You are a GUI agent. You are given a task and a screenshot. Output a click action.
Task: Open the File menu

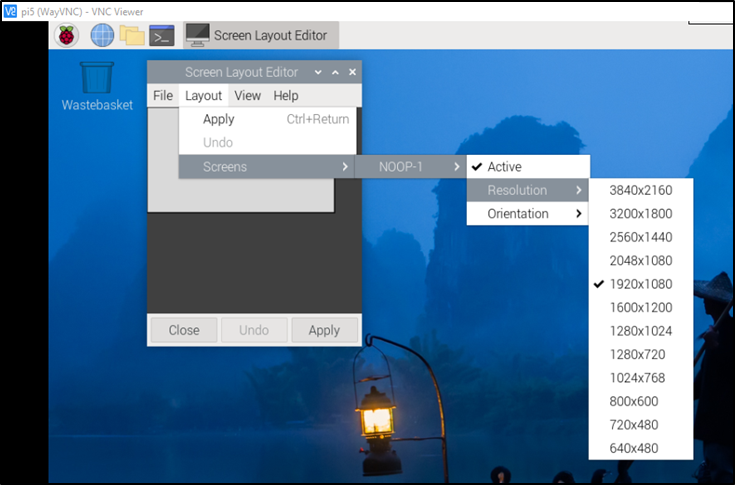163,96
